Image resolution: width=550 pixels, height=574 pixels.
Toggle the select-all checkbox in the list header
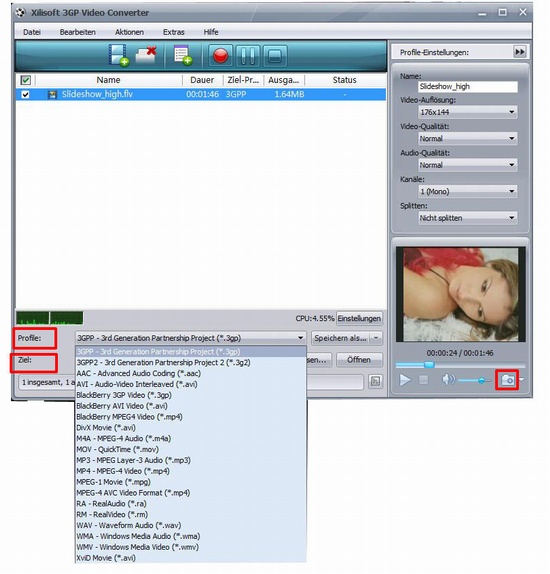[26, 80]
